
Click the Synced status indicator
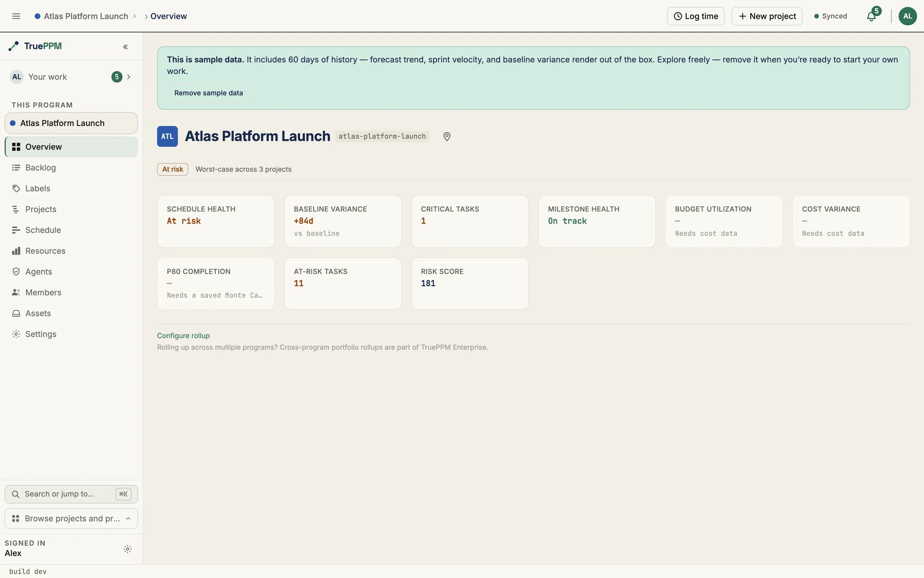pos(830,16)
